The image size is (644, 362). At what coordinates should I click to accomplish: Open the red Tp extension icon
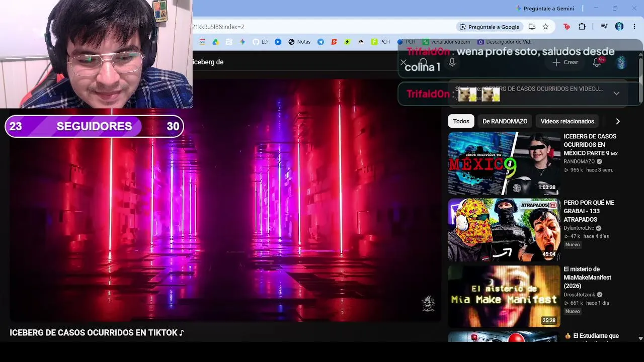567,27
